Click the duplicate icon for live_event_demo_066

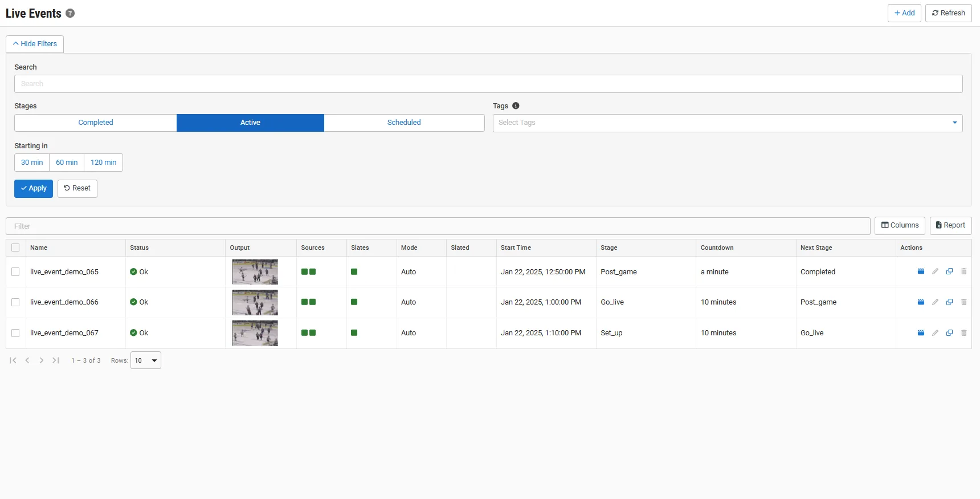click(949, 302)
